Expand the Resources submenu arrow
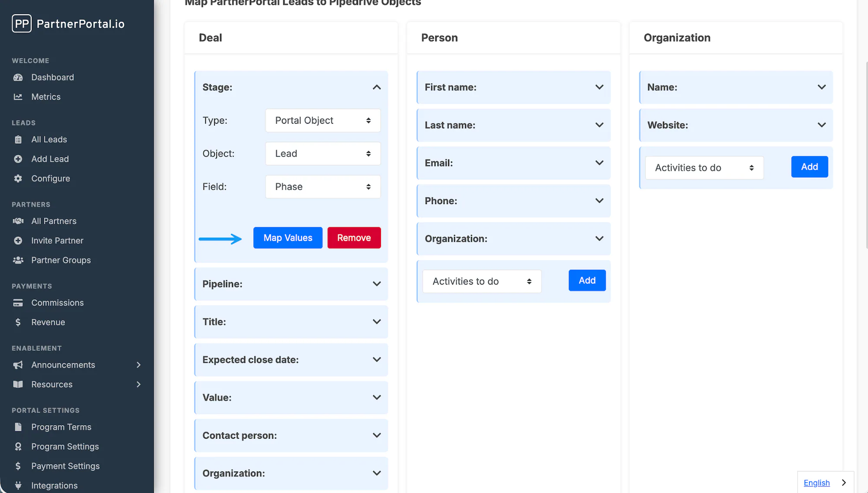The height and width of the screenshot is (493, 868). [138, 384]
